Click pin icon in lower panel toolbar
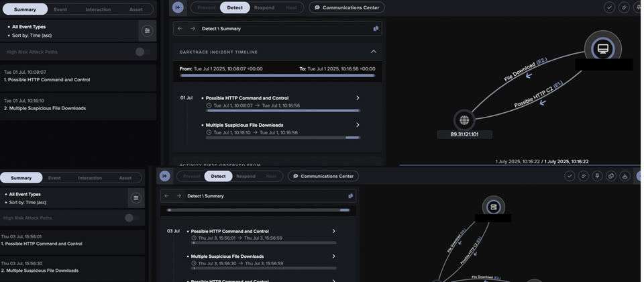Screen dimensions: 644x282 tap(597, 176)
